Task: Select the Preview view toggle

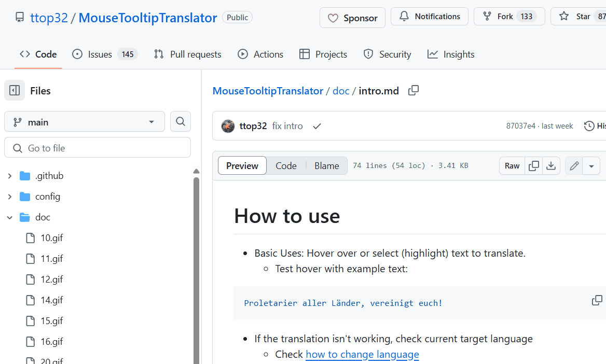Action: tap(242, 165)
